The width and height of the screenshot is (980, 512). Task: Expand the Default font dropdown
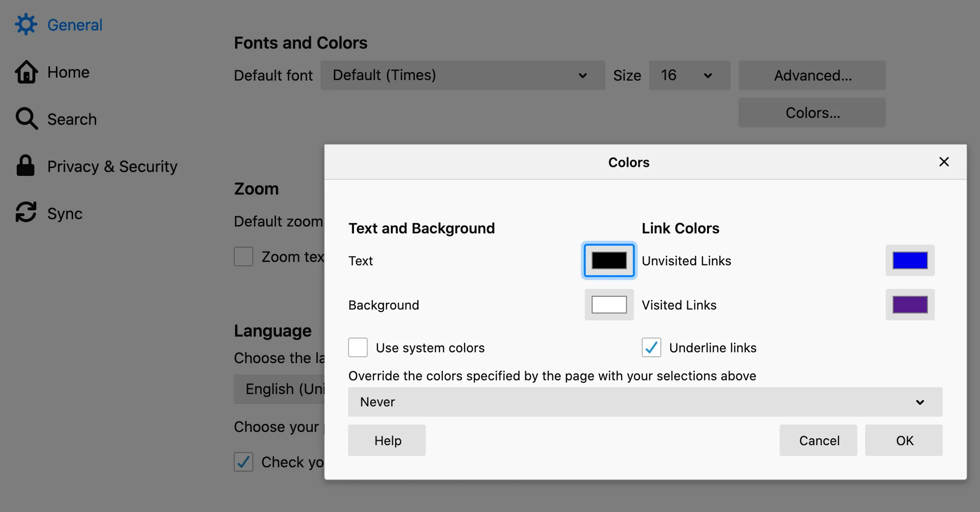point(463,75)
